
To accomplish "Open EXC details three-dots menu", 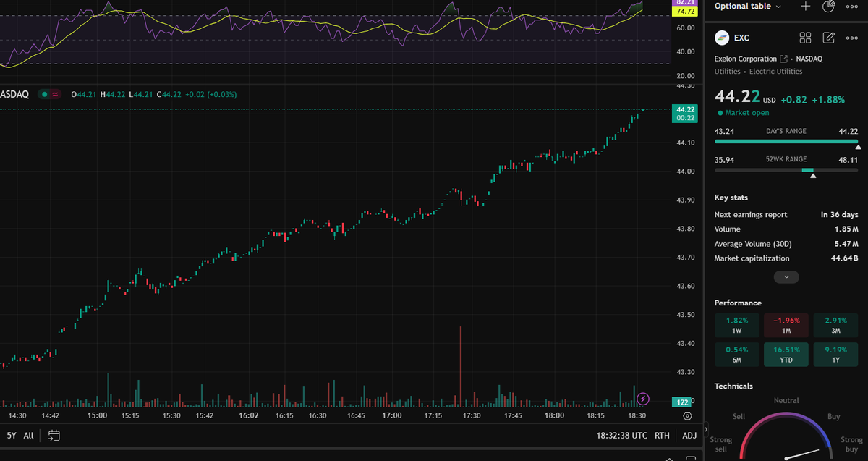I will (851, 38).
